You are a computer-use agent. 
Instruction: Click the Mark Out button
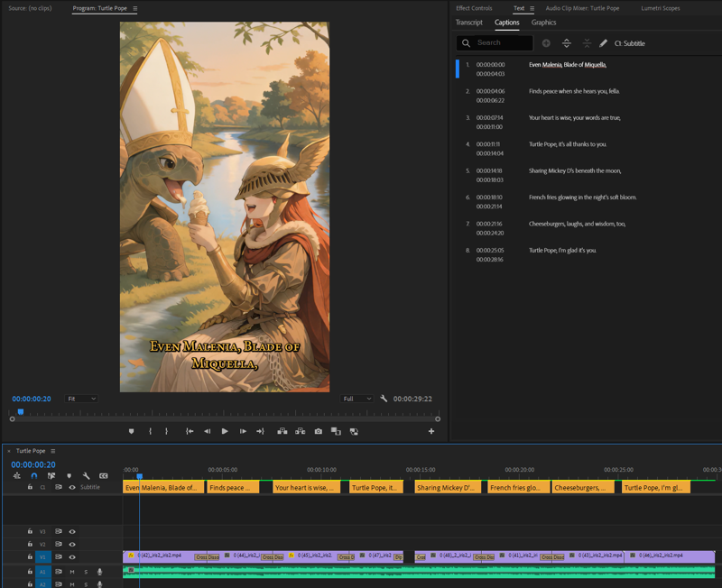click(x=166, y=431)
